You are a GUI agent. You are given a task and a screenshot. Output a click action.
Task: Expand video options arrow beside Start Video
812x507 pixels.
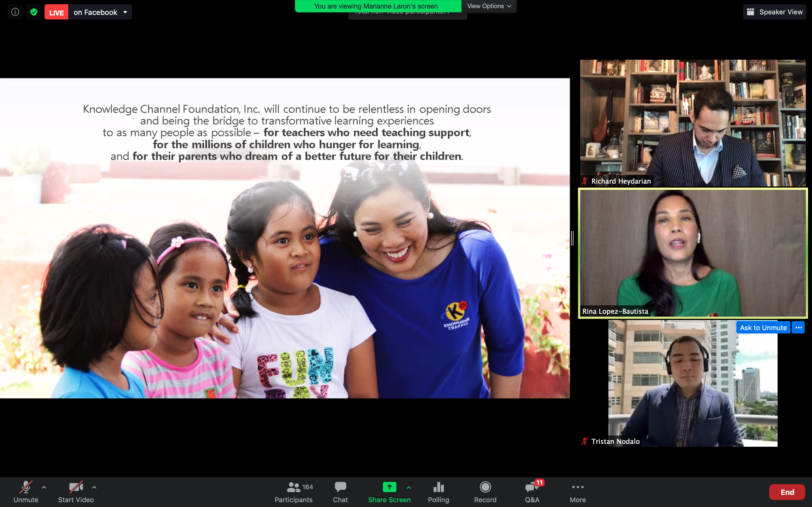coord(94,487)
